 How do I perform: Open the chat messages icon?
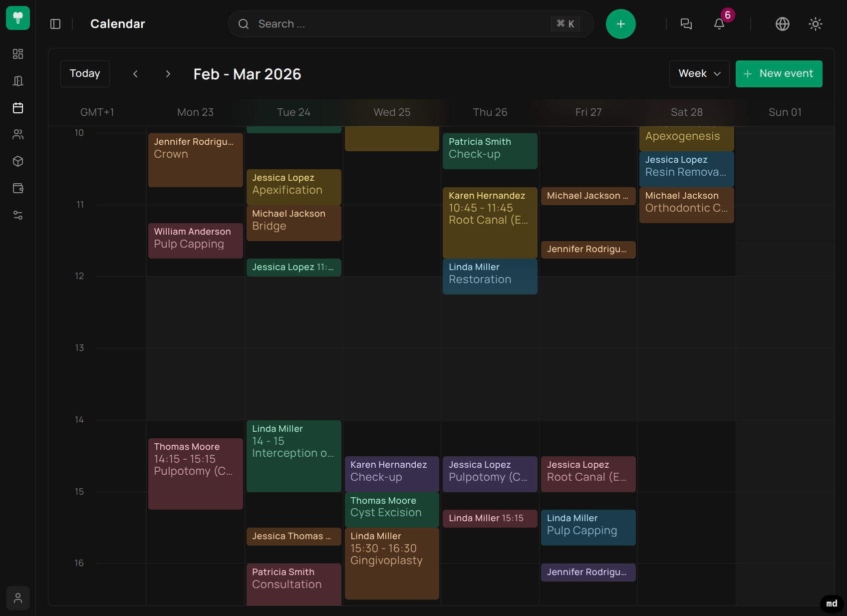point(686,24)
